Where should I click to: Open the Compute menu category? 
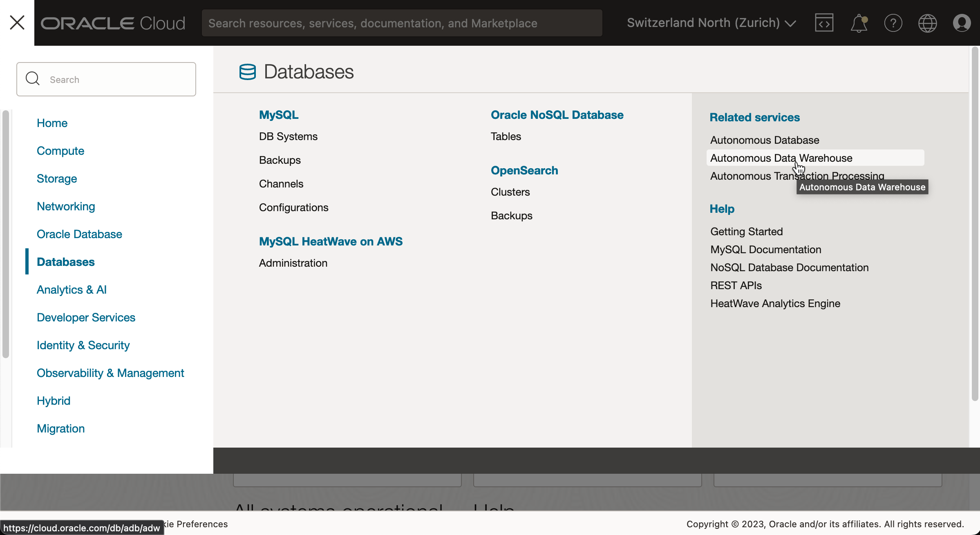(60, 151)
